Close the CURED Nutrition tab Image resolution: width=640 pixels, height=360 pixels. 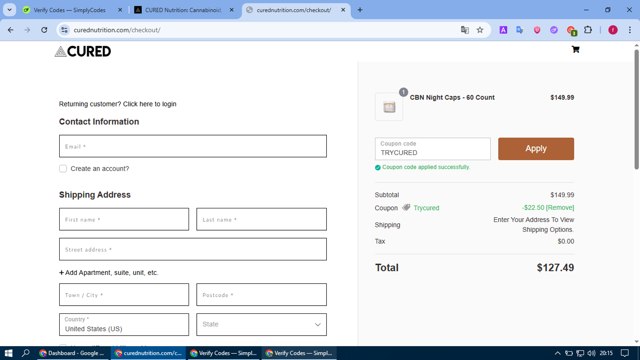pyautogui.click(x=231, y=10)
